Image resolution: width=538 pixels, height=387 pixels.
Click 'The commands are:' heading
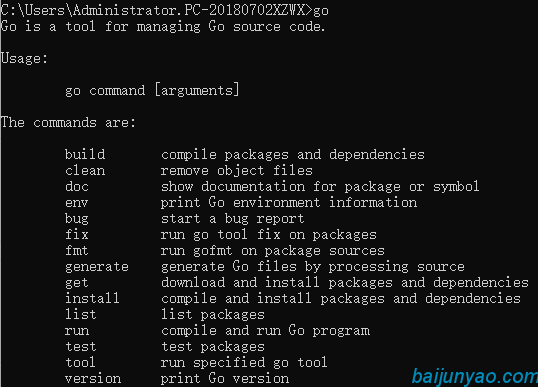pos(68,122)
